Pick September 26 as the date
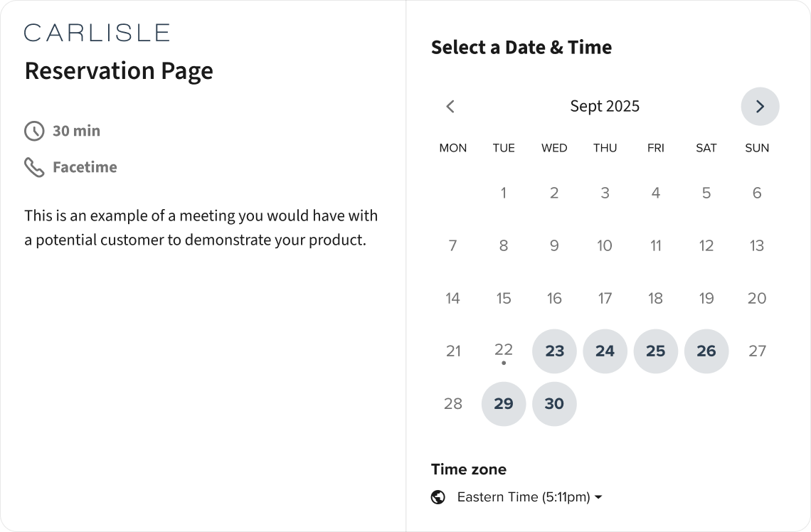This screenshot has height=532, width=811. pyautogui.click(x=706, y=351)
